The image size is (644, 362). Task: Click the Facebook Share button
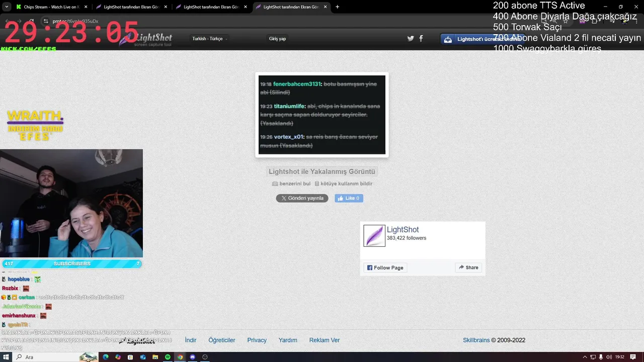[x=468, y=267]
